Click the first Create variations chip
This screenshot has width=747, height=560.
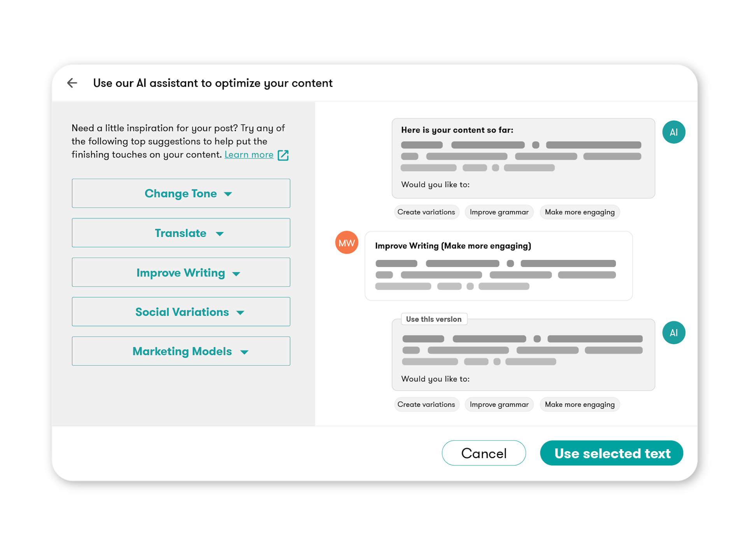(426, 212)
